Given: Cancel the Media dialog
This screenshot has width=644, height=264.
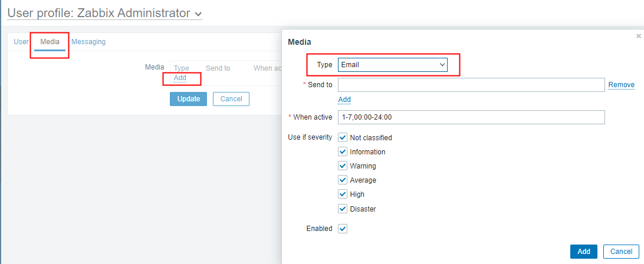Looking at the screenshot, I should tap(621, 252).
